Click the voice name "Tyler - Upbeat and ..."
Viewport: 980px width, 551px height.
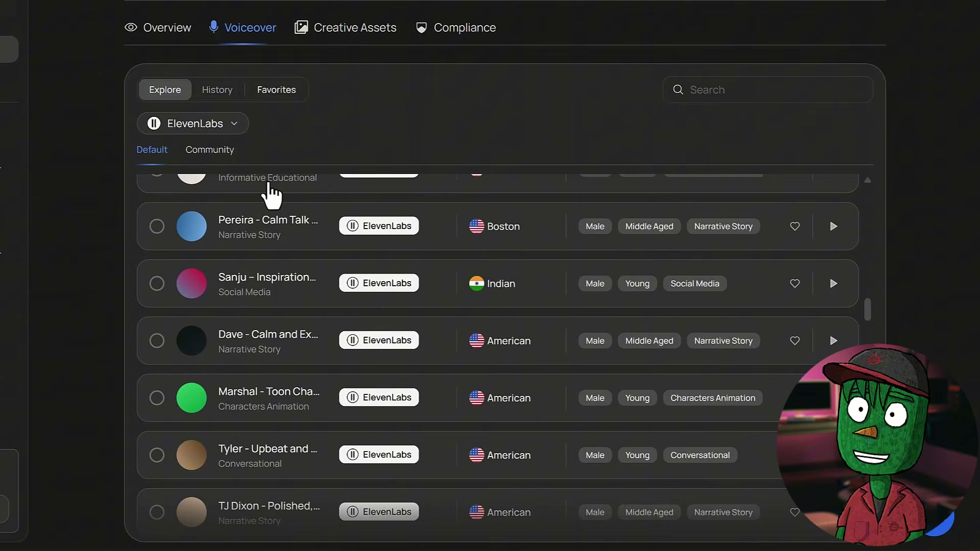pyautogui.click(x=268, y=448)
